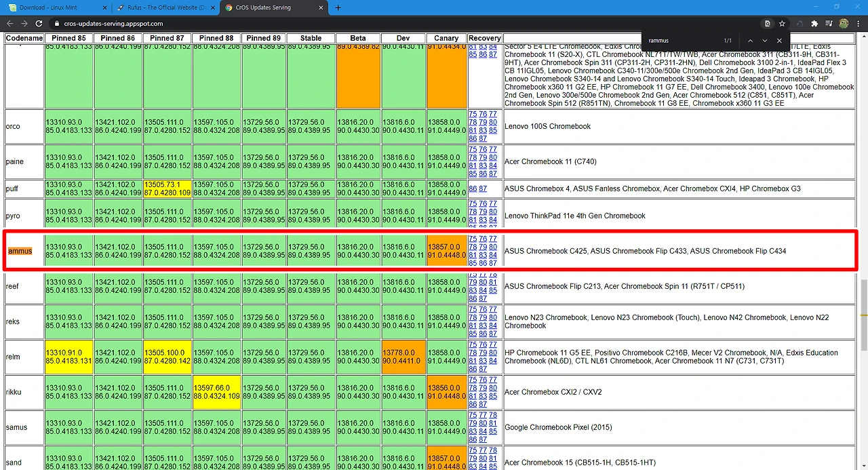Click the lock icon in the address bar
868x470 pixels.
58,23
